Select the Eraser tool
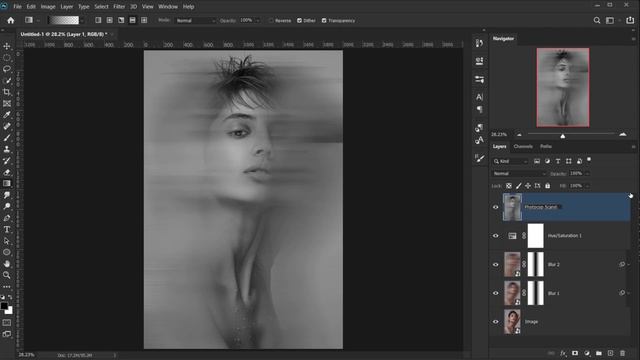This screenshot has height=360, width=640. pos(7,172)
